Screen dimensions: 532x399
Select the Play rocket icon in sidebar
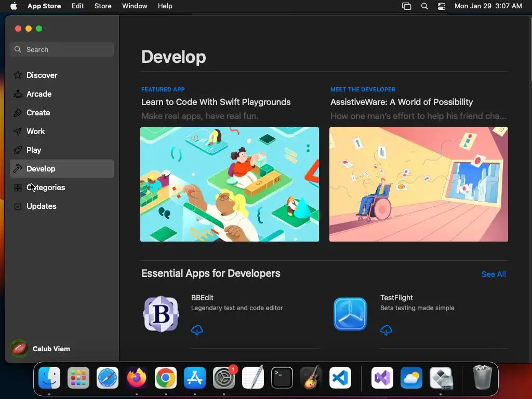pos(18,150)
